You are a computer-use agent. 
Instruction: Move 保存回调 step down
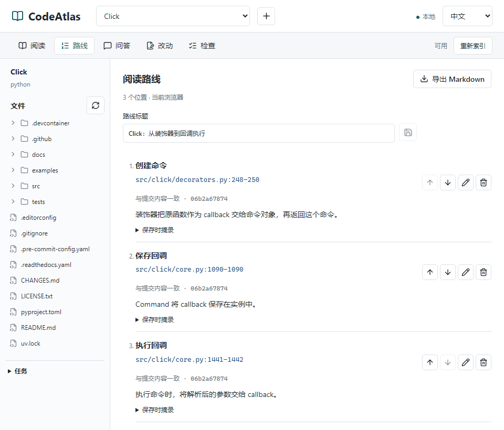point(448,272)
